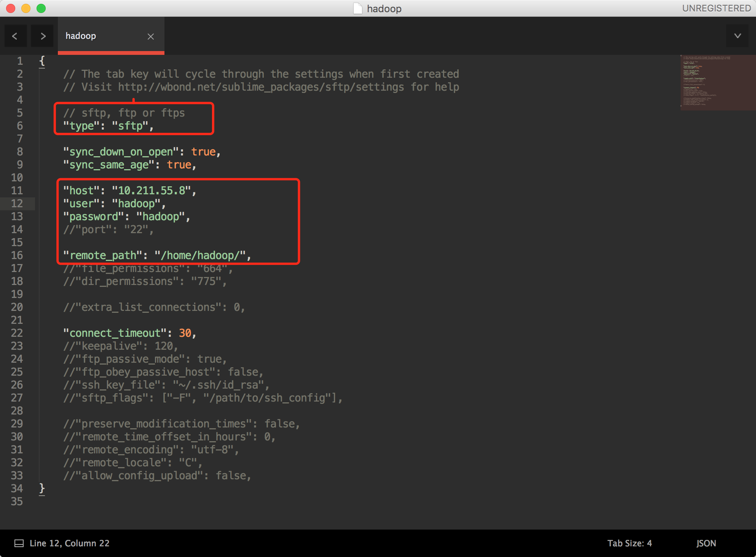
Task: Close the hadoop tab
Action: coord(151,36)
